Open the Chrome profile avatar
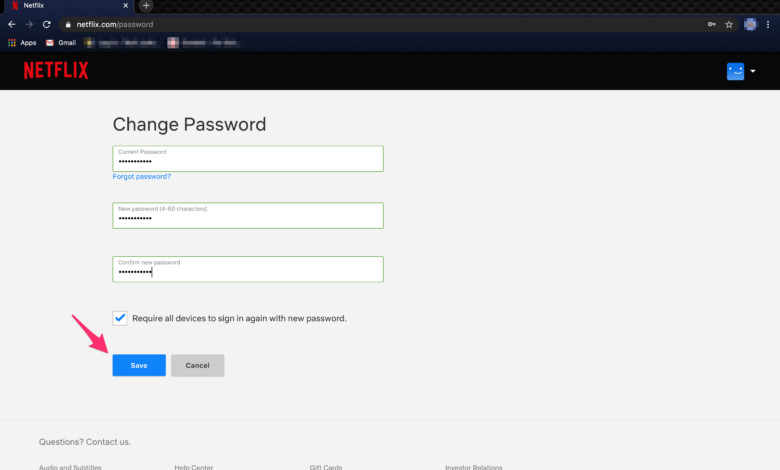 pos(750,24)
